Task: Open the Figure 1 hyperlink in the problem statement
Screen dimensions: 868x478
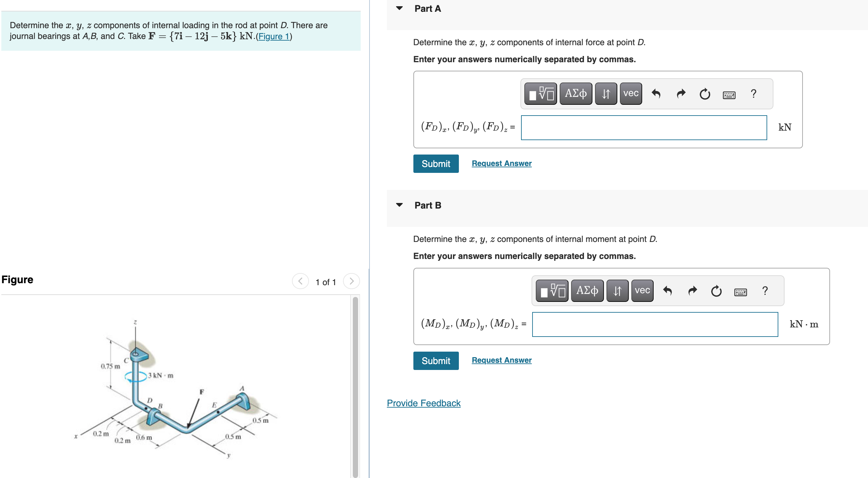Action: click(x=274, y=36)
